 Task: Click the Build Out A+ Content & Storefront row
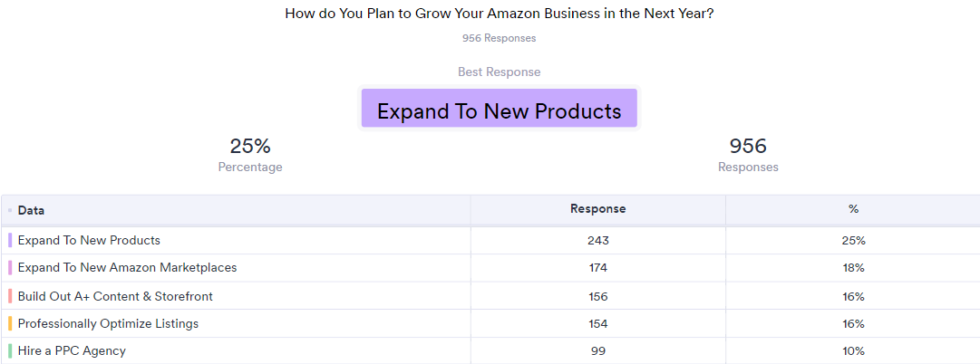click(490, 296)
